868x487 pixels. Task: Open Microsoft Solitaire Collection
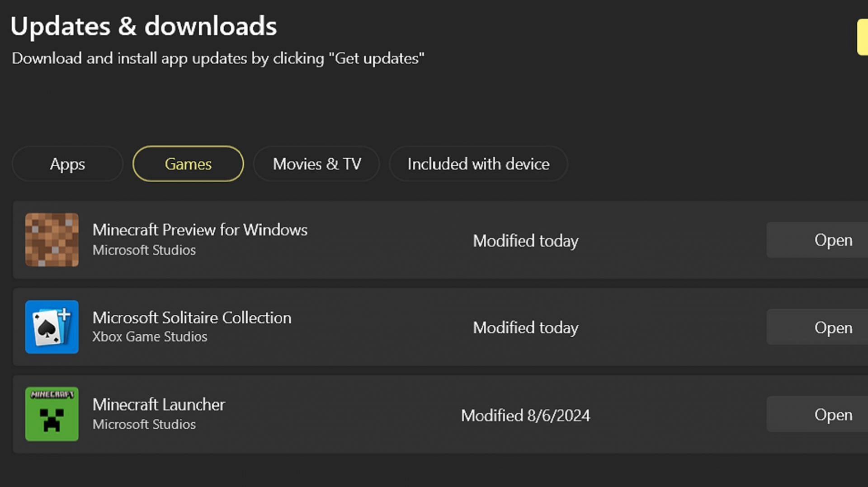coord(817,327)
